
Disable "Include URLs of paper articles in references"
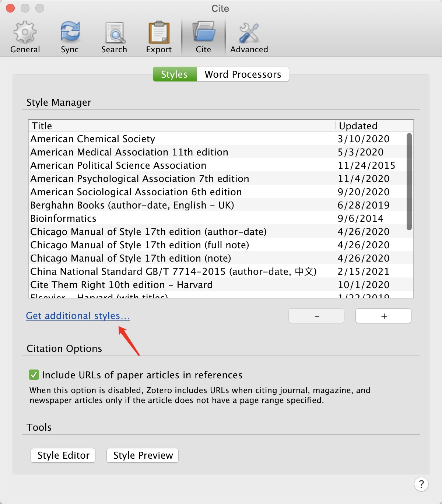point(34,375)
